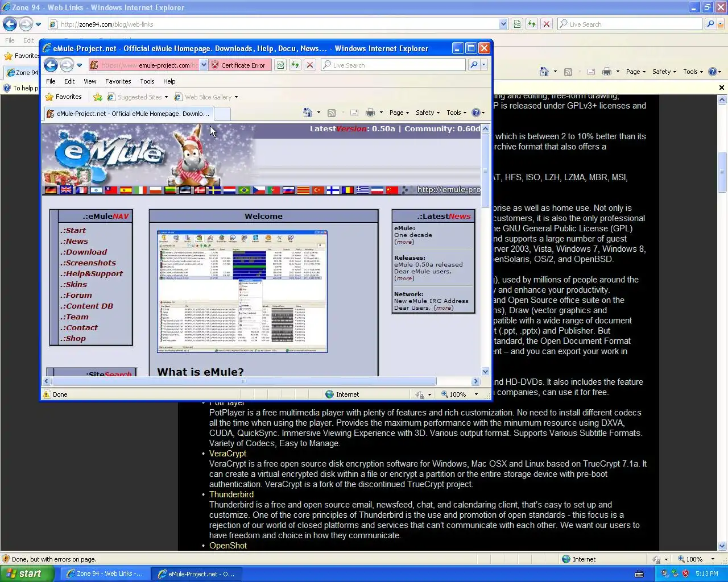
Task: Open recent pages dropdown in eMule window
Action: click(x=79, y=65)
